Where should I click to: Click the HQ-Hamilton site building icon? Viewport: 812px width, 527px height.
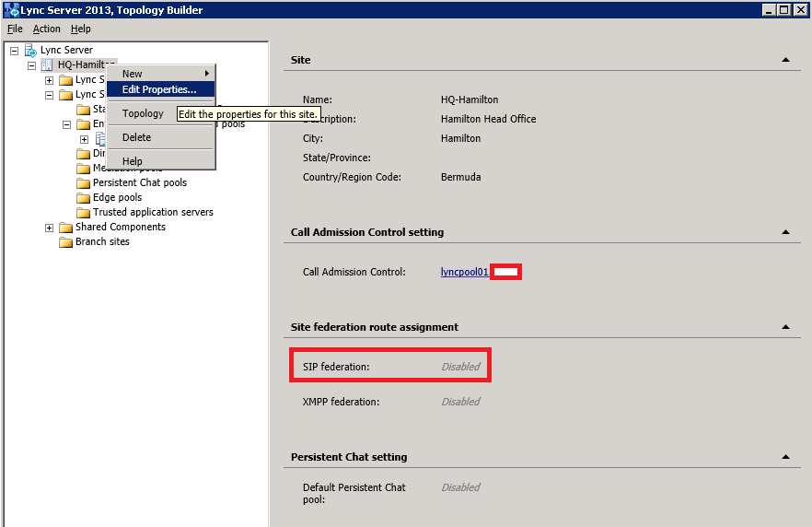coord(48,64)
